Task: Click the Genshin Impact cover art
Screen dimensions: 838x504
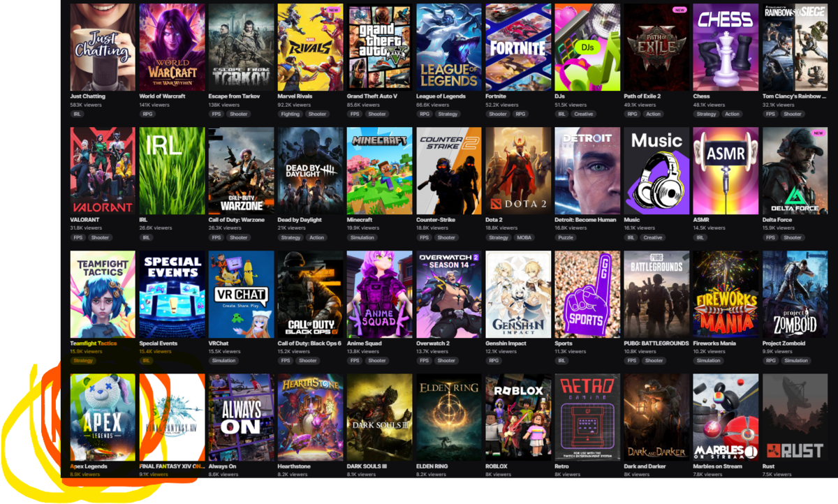Action: (518, 294)
